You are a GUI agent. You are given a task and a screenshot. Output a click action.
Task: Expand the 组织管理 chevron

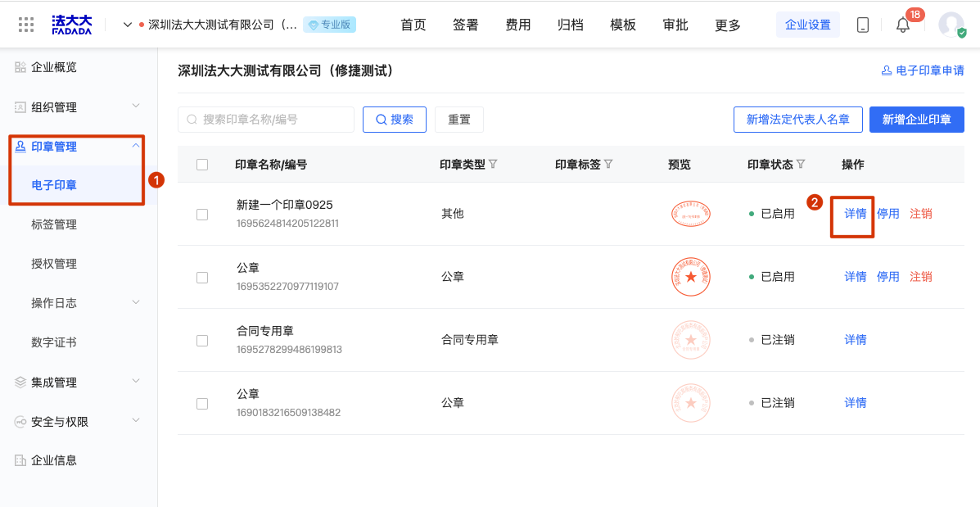pos(136,106)
